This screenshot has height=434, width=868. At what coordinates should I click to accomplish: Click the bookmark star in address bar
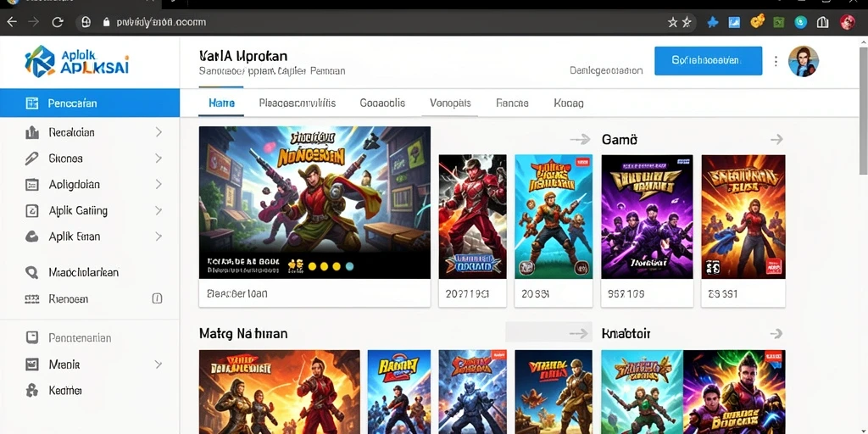pos(672,22)
